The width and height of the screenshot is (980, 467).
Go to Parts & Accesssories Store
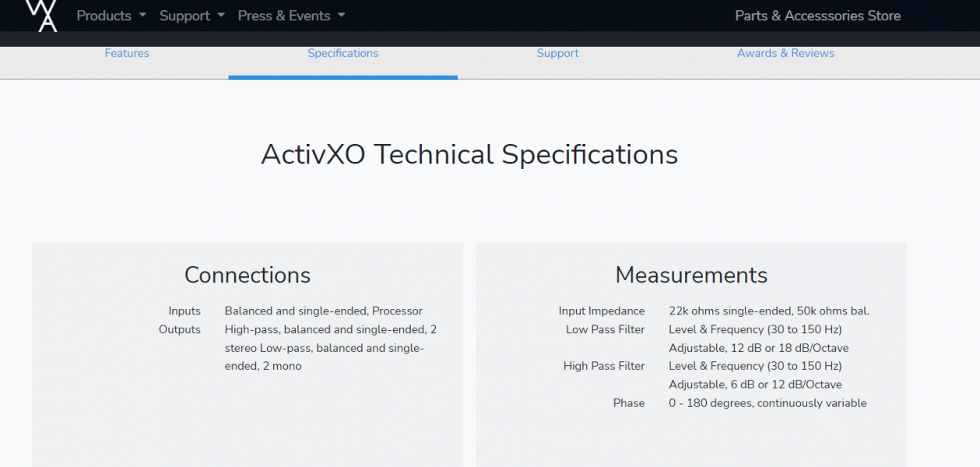pyautogui.click(x=818, y=16)
